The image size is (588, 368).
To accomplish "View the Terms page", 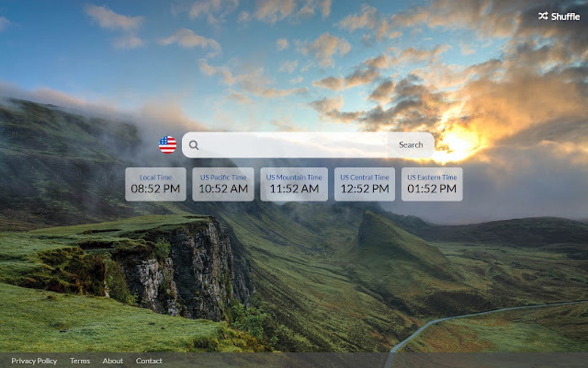I will [79, 361].
